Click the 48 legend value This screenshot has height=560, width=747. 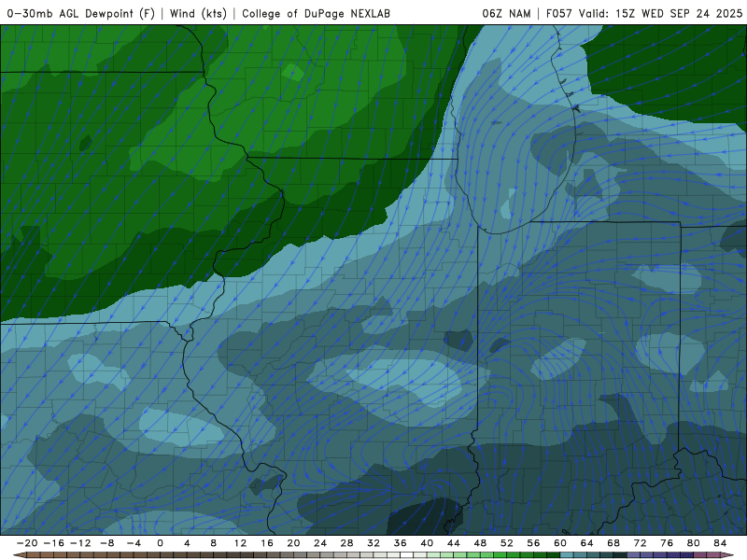(480, 543)
